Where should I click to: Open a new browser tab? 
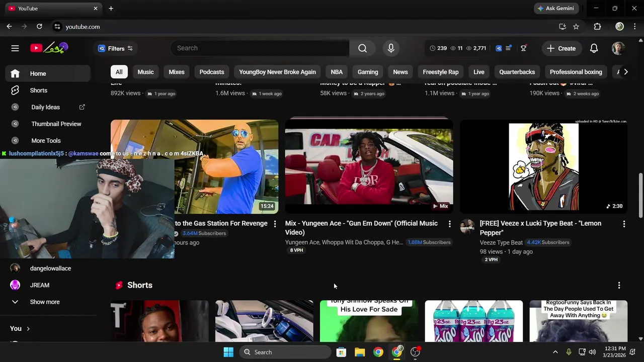tap(111, 9)
